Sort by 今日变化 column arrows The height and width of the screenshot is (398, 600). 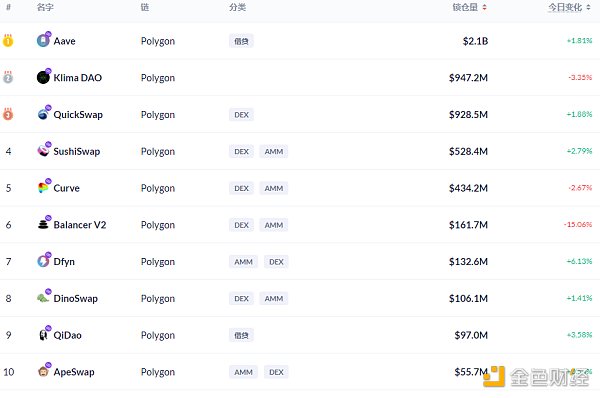tap(589, 7)
